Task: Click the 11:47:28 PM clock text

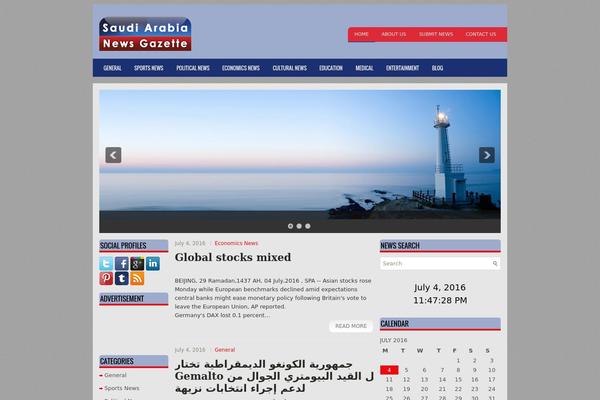Action: pos(440,300)
